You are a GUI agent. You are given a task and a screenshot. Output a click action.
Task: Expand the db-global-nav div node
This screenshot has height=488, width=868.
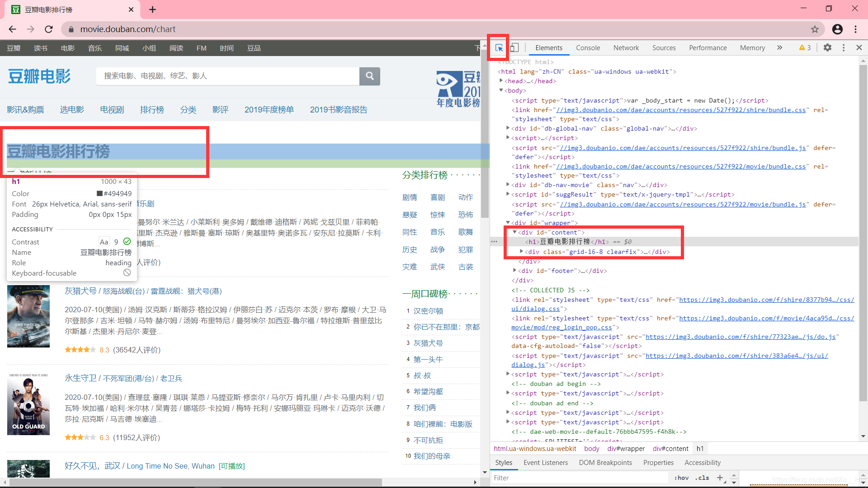508,128
